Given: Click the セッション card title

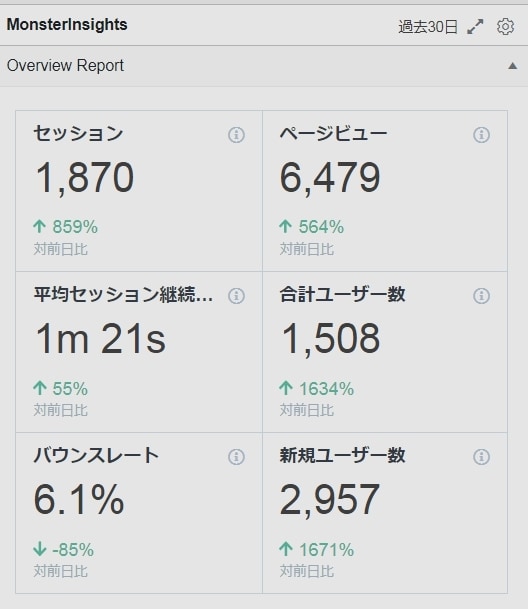Looking at the screenshot, I should (78, 133).
